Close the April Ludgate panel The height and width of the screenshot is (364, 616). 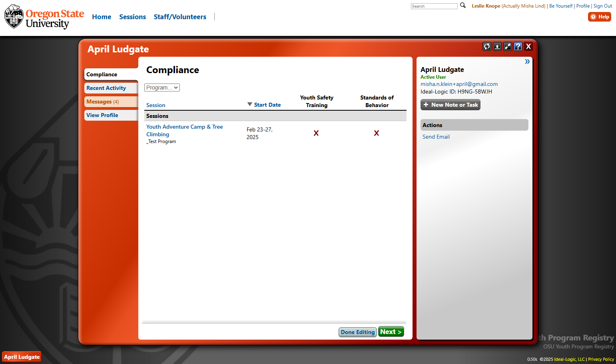528,46
